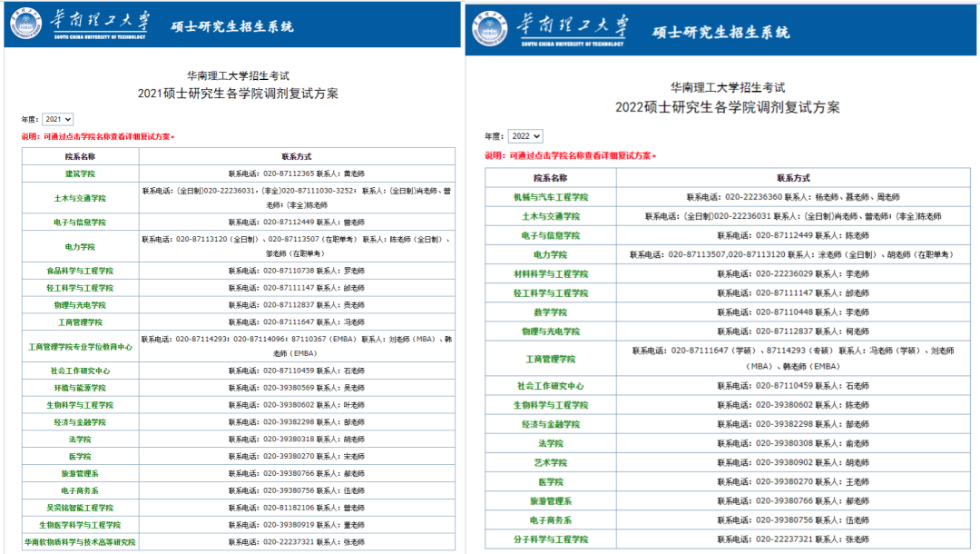View the 分子科学与工程学院 plan
The width and height of the screenshot is (980, 554).
pyautogui.click(x=550, y=539)
